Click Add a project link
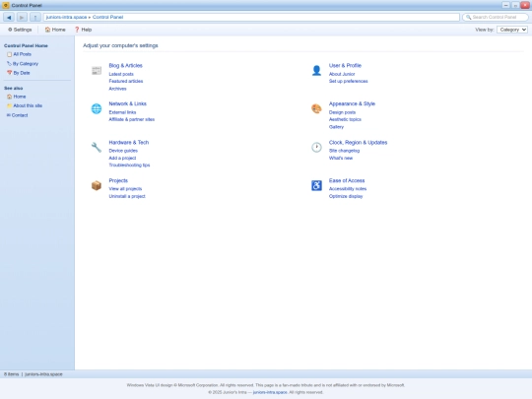 tap(122, 158)
